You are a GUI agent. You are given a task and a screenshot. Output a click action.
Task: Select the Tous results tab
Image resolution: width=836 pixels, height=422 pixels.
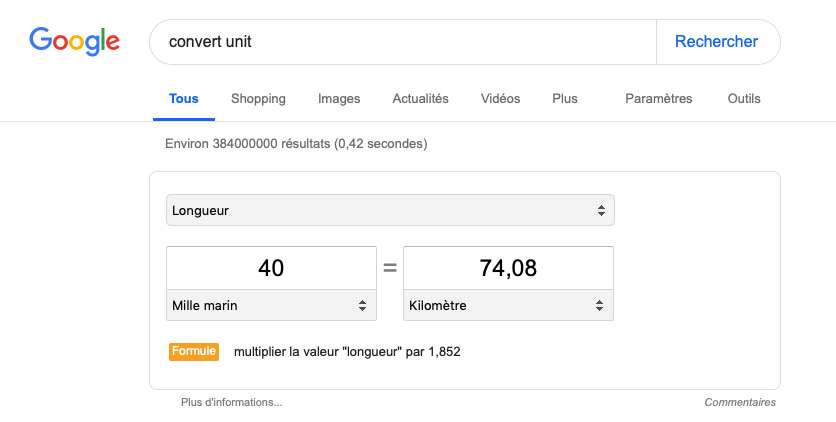point(184,99)
